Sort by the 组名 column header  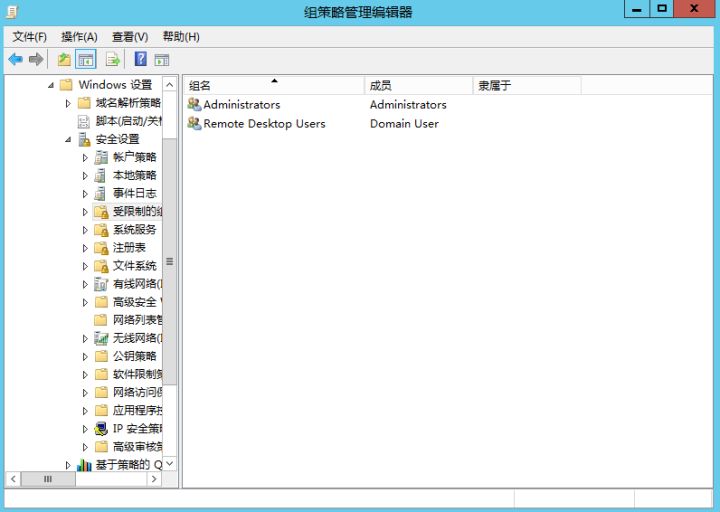click(x=274, y=85)
